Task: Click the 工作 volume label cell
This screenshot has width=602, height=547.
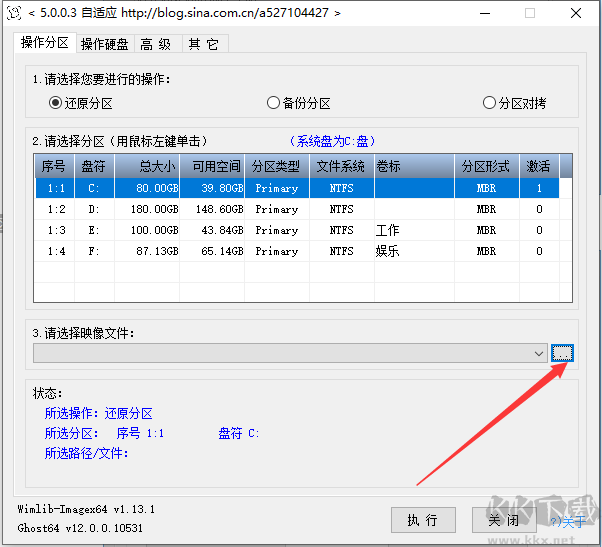Action: click(414, 230)
